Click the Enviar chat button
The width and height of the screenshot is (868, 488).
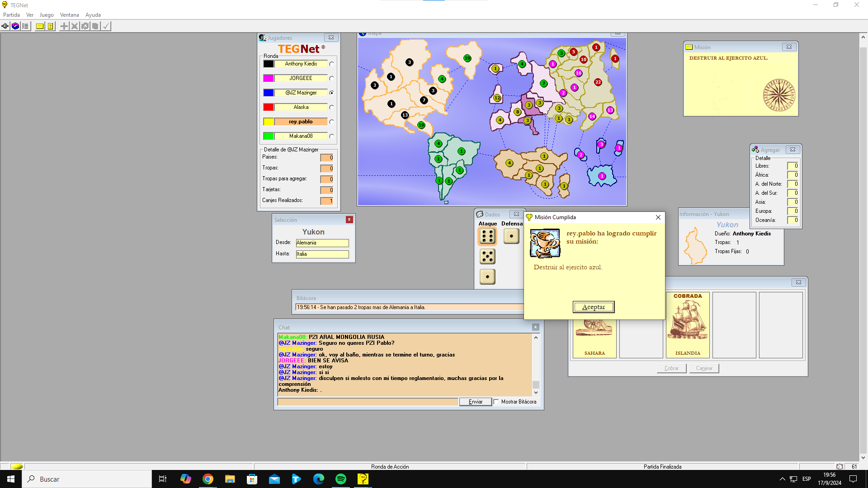click(475, 402)
